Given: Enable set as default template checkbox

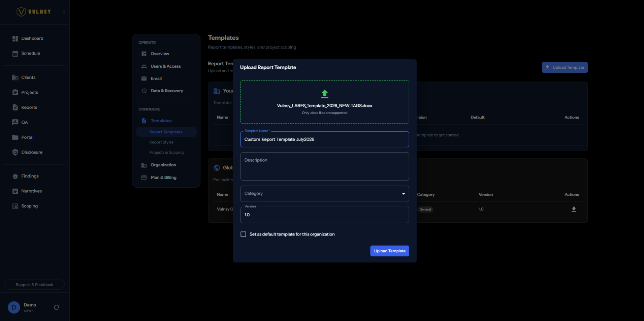Looking at the screenshot, I should point(243,234).
